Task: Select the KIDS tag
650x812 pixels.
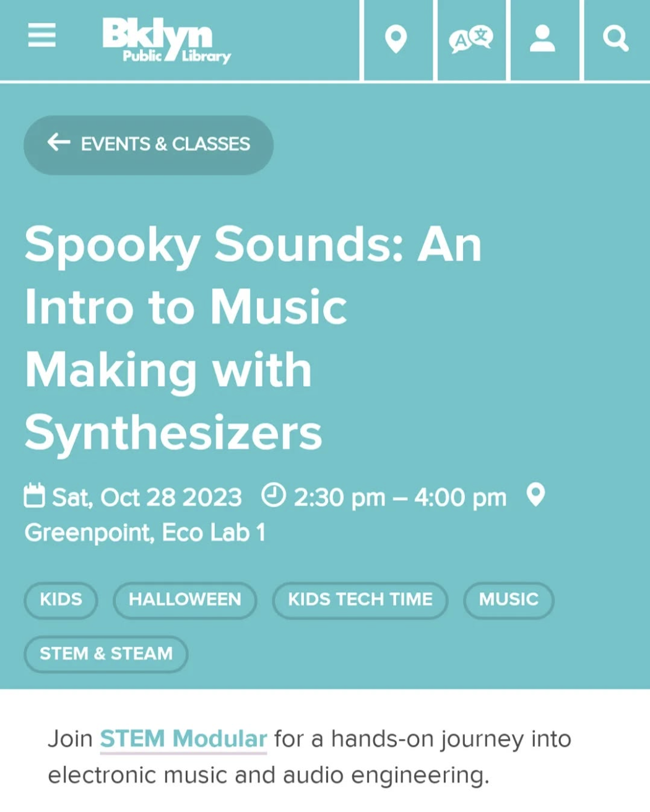Action: pyautogui.click(x=61, y=600)
